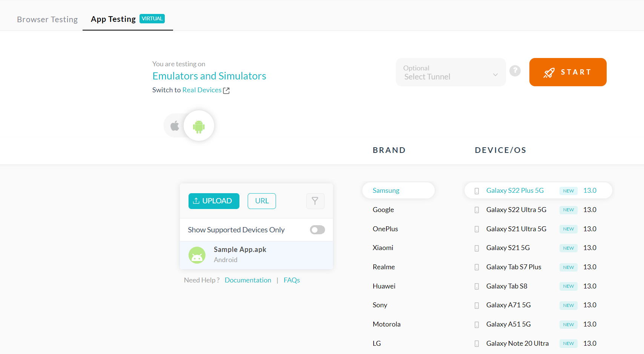644x354 pixels.
Task: Open the FAQs link
Action: 292,280
